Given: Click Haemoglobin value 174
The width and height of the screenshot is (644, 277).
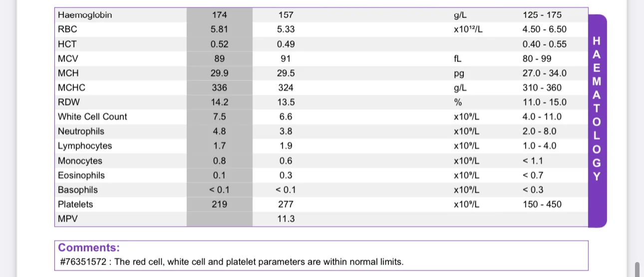Looking at the screenshot, I should point(219,15).
